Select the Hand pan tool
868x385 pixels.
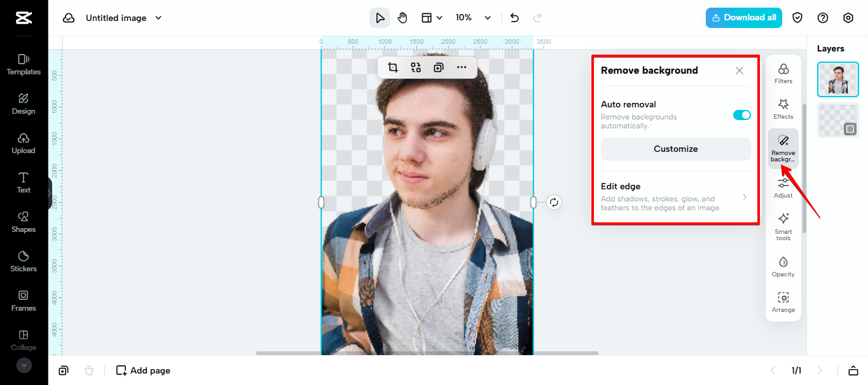pos(403,17)
